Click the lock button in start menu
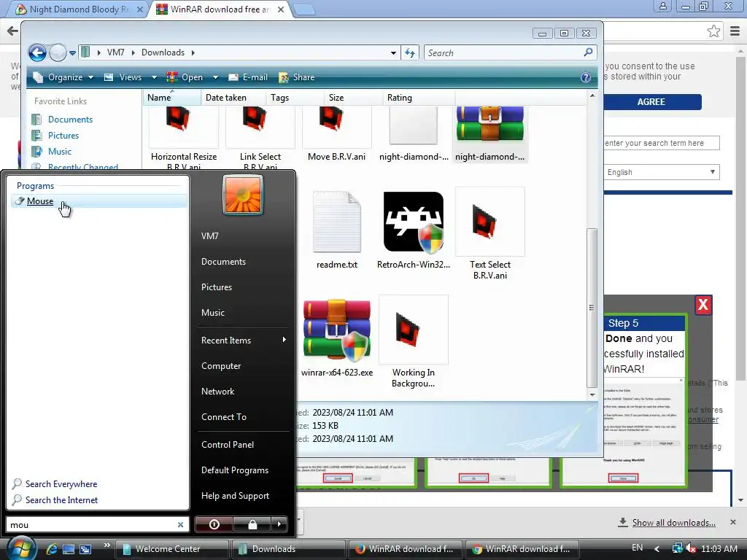747x560 pixels. point(252,524)
